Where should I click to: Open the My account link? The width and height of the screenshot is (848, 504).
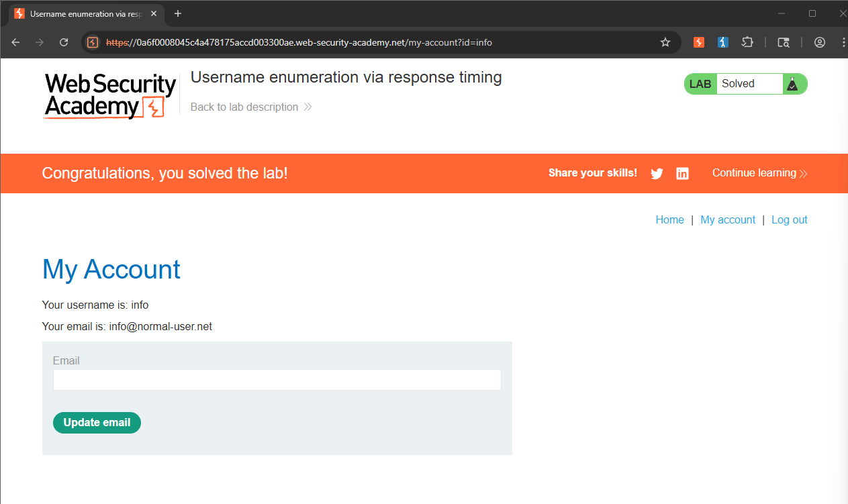point(728,219)
